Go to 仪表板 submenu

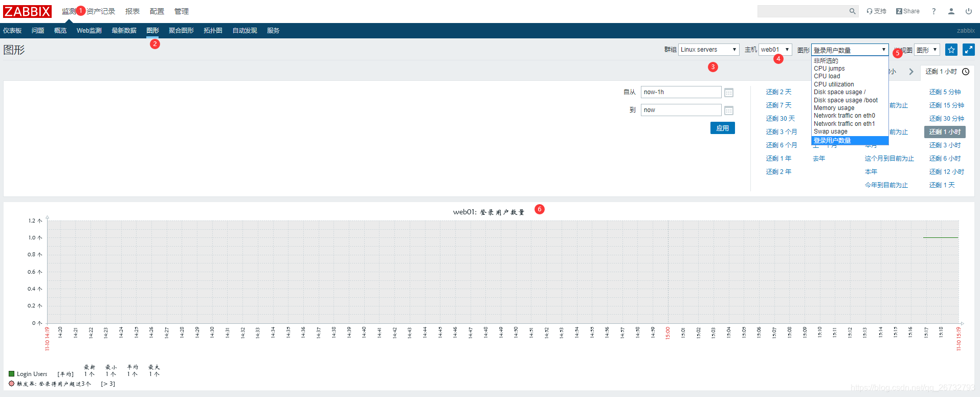click(12, 31)
